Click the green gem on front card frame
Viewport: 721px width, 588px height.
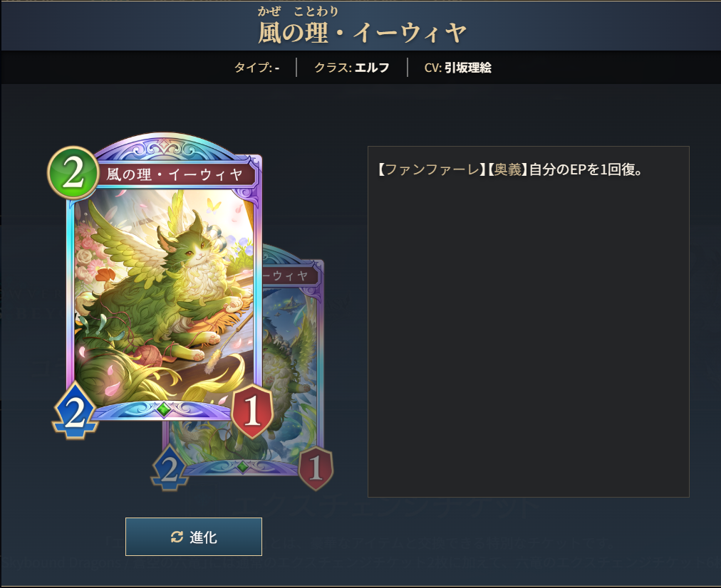163,409
